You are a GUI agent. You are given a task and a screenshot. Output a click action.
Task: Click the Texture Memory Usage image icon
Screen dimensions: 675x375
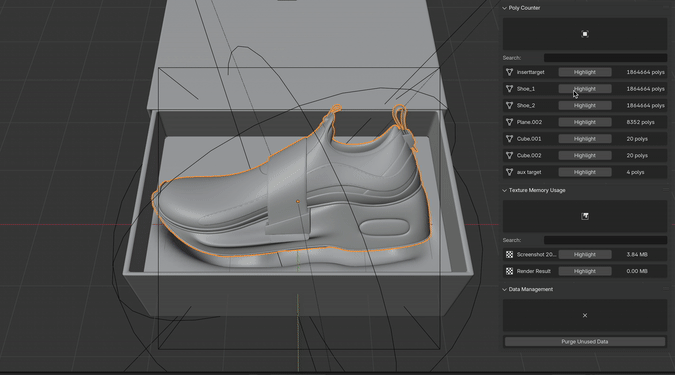coord(585,216)
